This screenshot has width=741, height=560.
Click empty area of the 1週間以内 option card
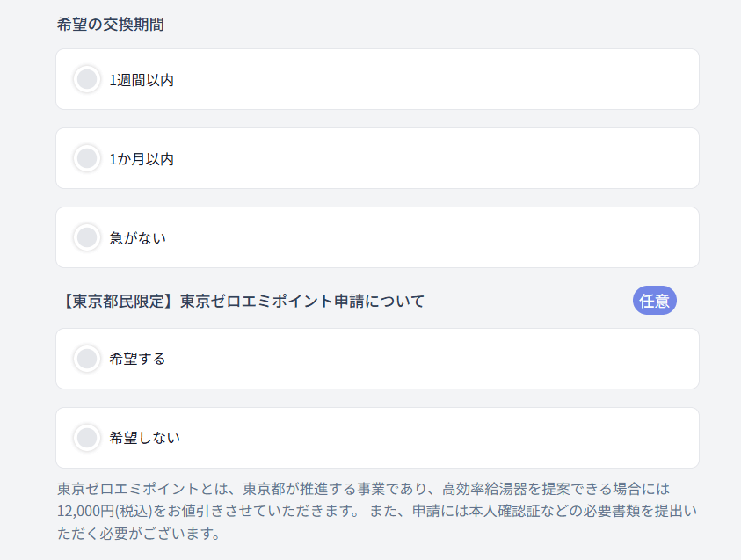440,80
